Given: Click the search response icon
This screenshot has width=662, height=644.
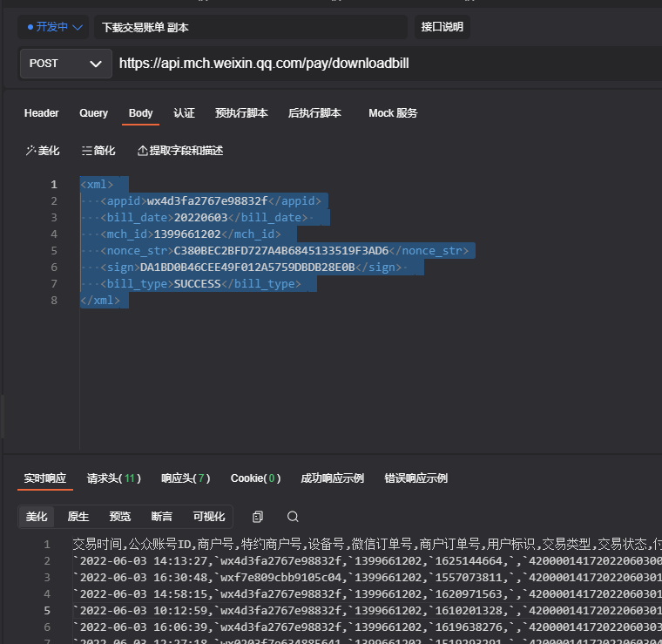Looking at the screenshot, I should pos(293,517).
